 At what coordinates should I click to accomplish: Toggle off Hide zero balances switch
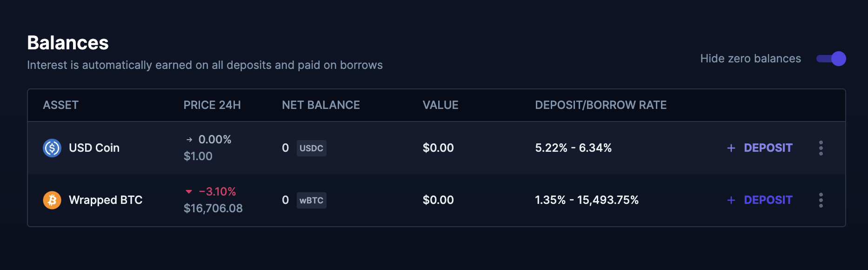(x=831, y=59)
